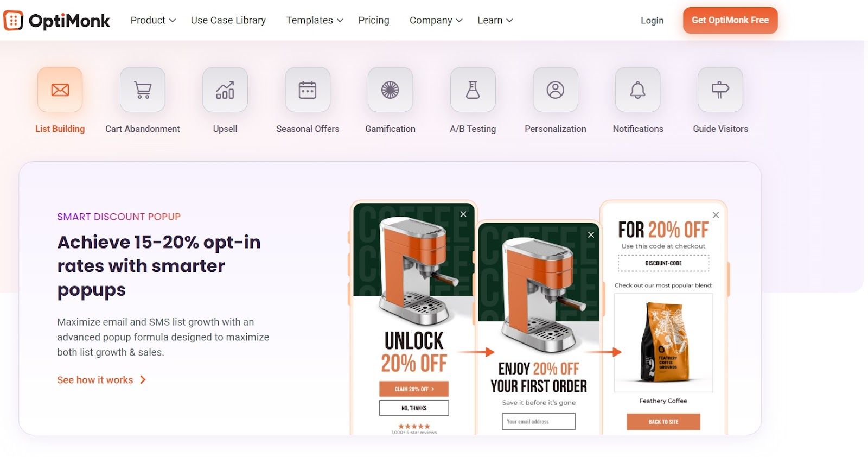Select the Seasonal Offers calendar icon
This screenshot has width=868, height=457.
pos(308,90)
